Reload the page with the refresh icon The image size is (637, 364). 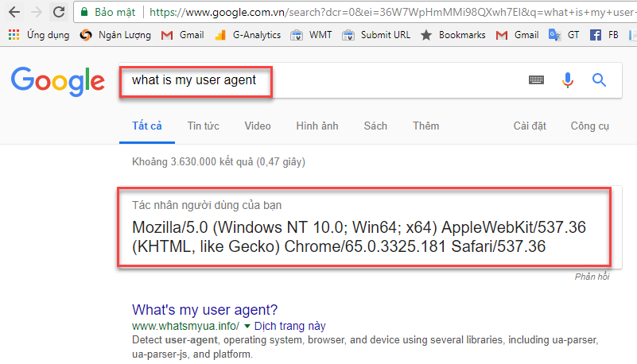point(59,12)
